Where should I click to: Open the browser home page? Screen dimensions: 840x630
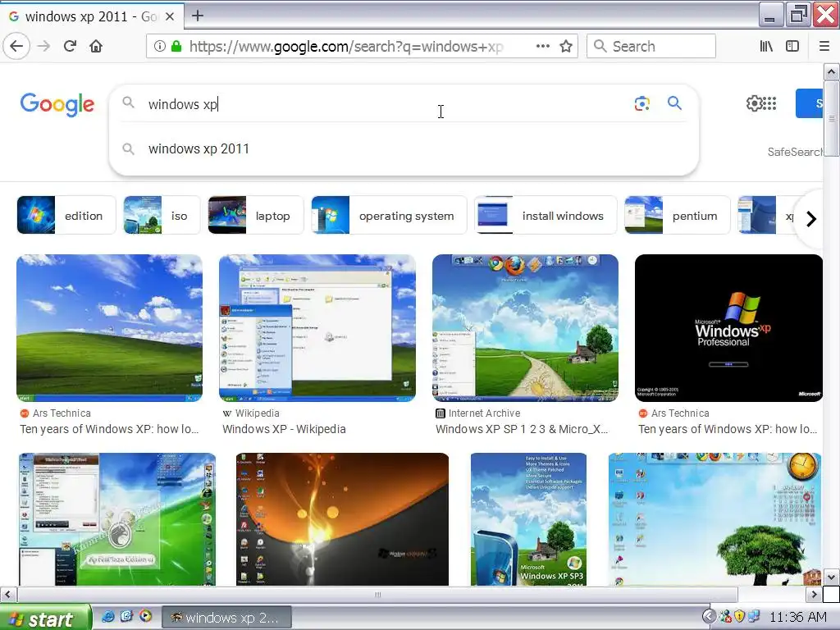pyautogui.click(x=96, y=46)
